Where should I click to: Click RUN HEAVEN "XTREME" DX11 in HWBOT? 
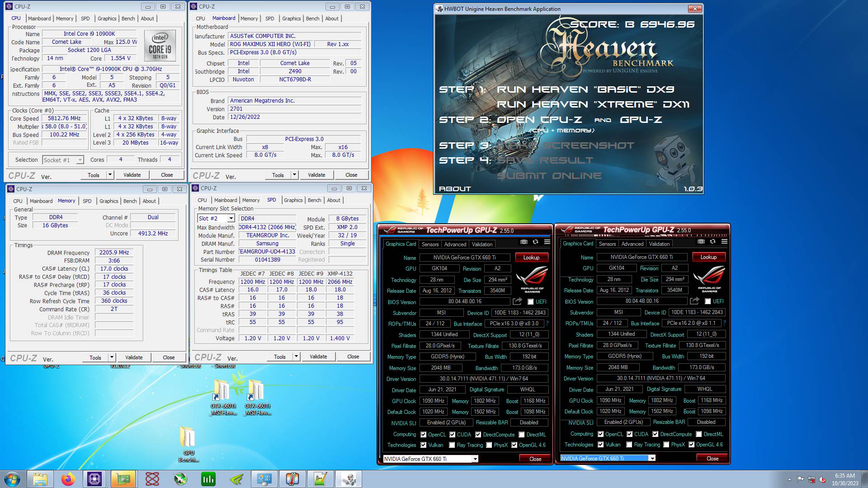pyautogui.click(x=593, y=104)
